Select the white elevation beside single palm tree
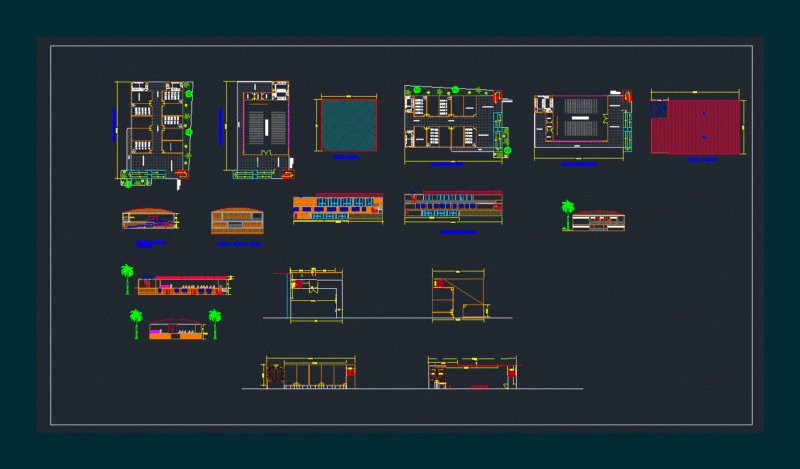The height and width of the screenshot is (469, 800). click(x=598, y=220)
